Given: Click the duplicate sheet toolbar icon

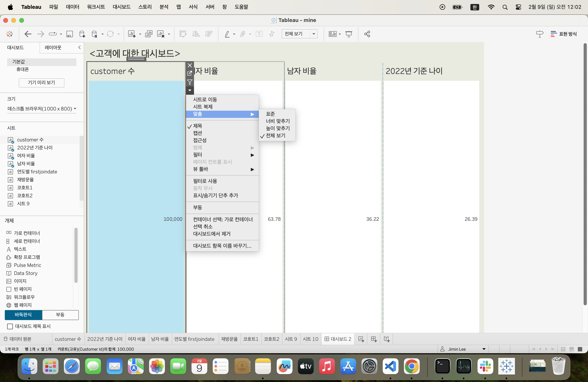Looking at the screenshot, I should coord(148,34).
